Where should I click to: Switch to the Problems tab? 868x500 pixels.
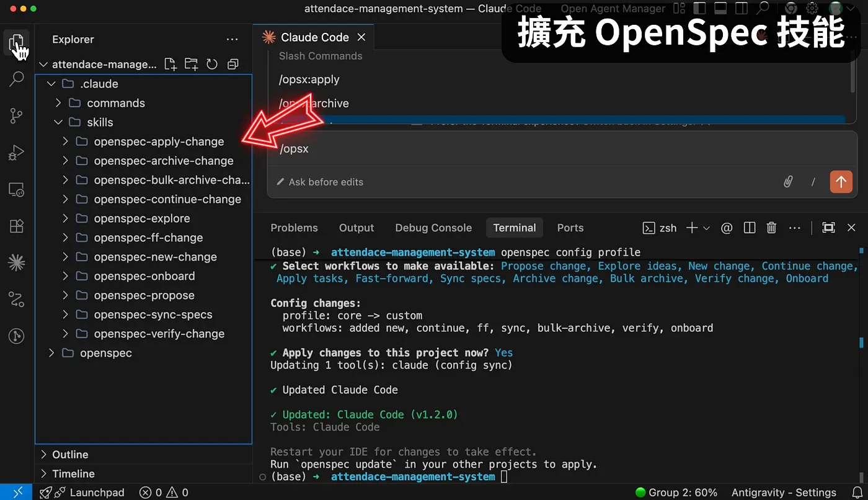point(294,228)
